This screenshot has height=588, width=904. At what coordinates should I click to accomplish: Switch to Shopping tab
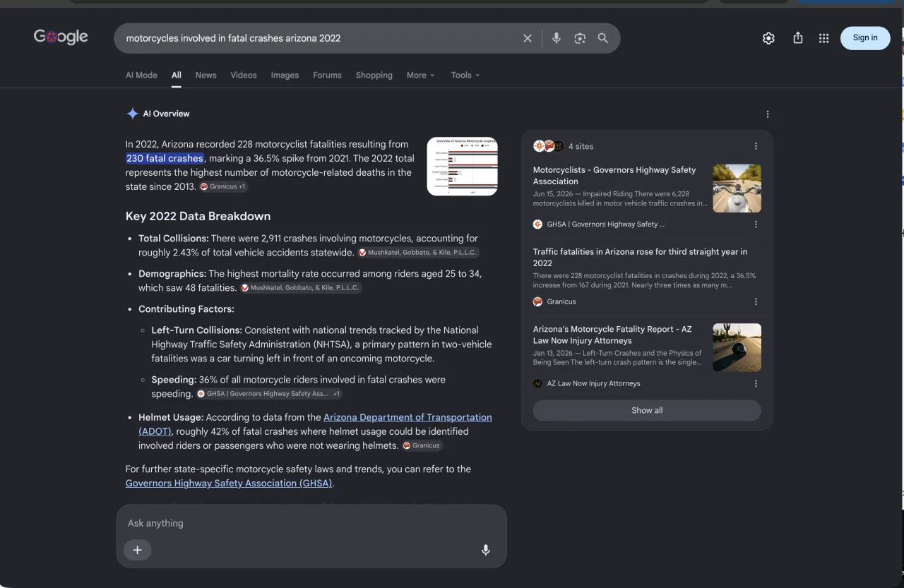coord(374,76)
